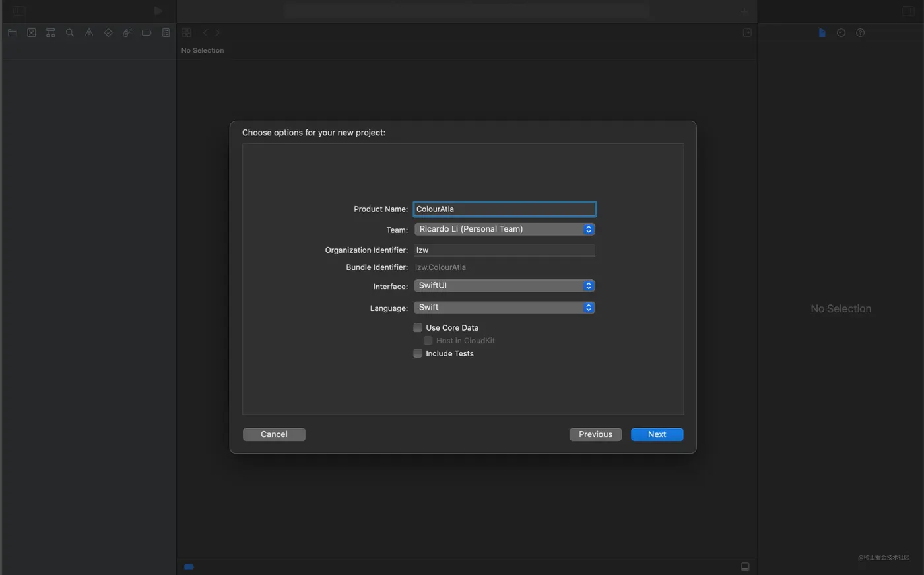
Task: Open the Team dropdown Ricardo Li
Action: point(504,229)
